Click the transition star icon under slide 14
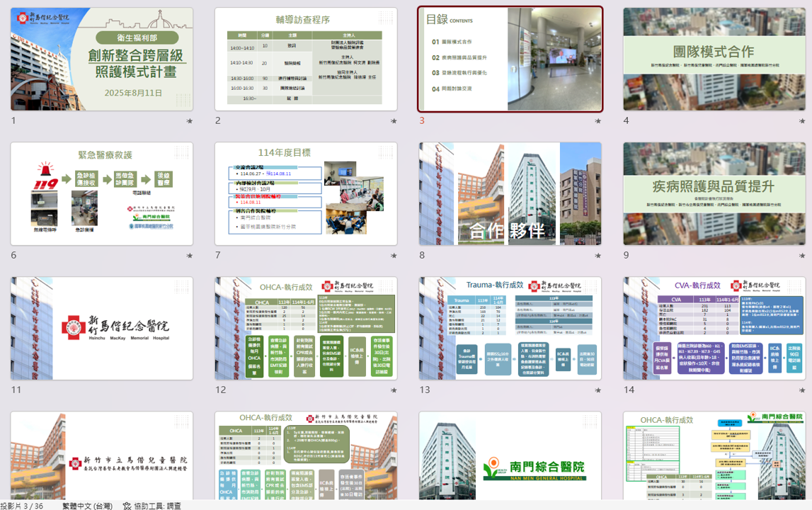The height and width of the screenshot is (510, 812). click(x=802, y=390)
